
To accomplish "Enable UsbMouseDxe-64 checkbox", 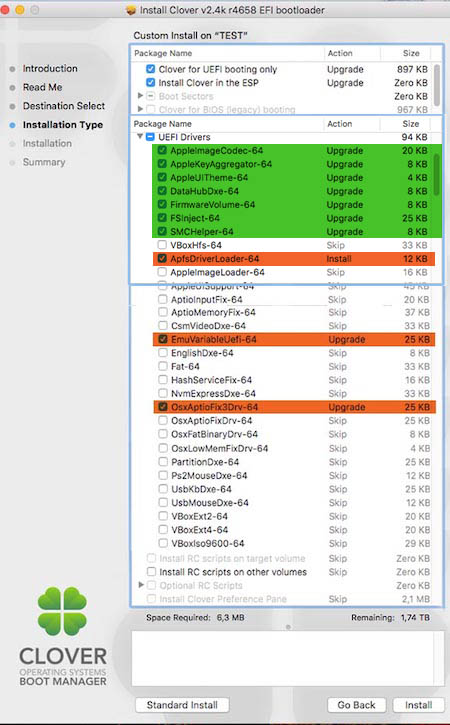I will [163, 502].
